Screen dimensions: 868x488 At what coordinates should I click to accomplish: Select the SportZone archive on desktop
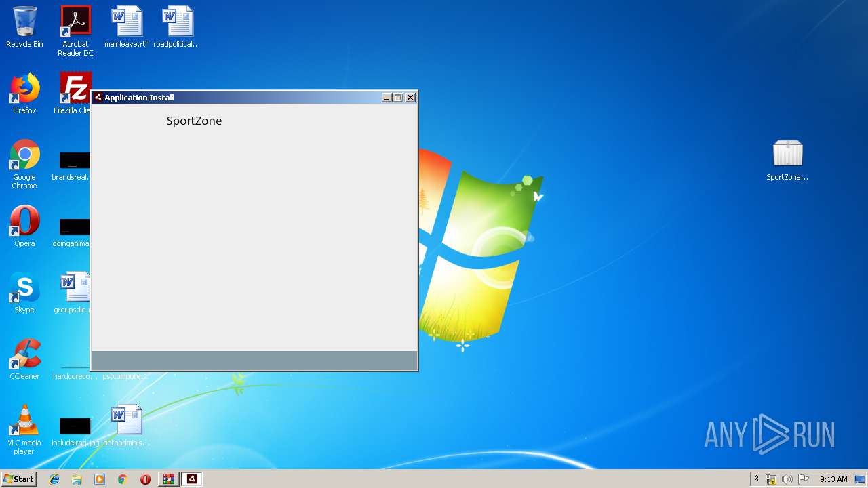point(787,160)
